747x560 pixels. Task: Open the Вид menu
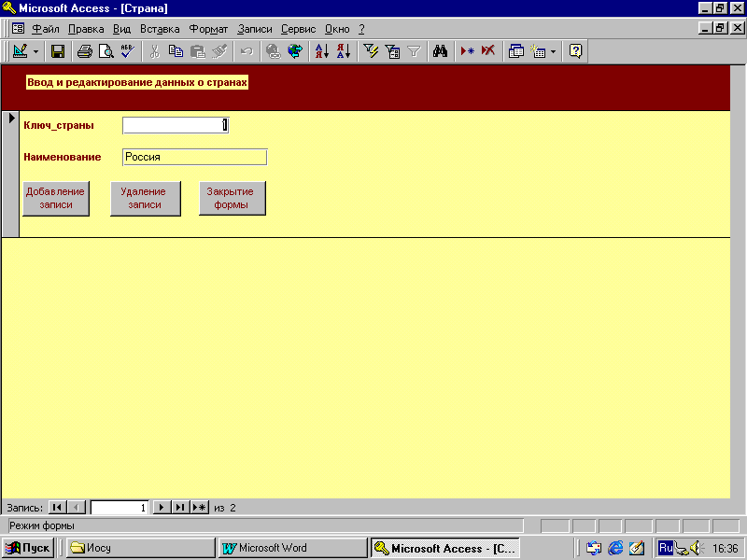point(121,29)
